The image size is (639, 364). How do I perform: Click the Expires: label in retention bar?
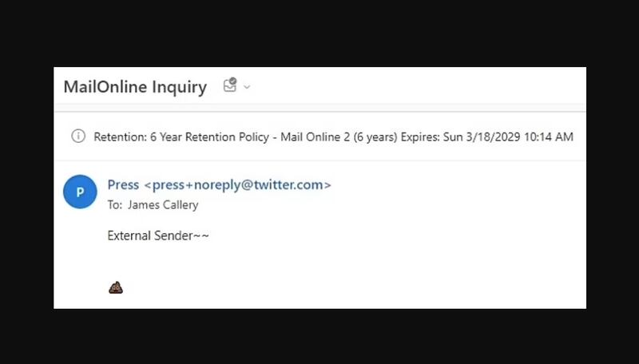(x=419, y=136)
